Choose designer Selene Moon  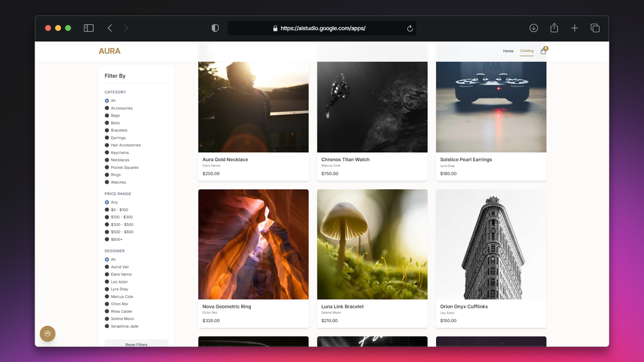click(107, 319)
